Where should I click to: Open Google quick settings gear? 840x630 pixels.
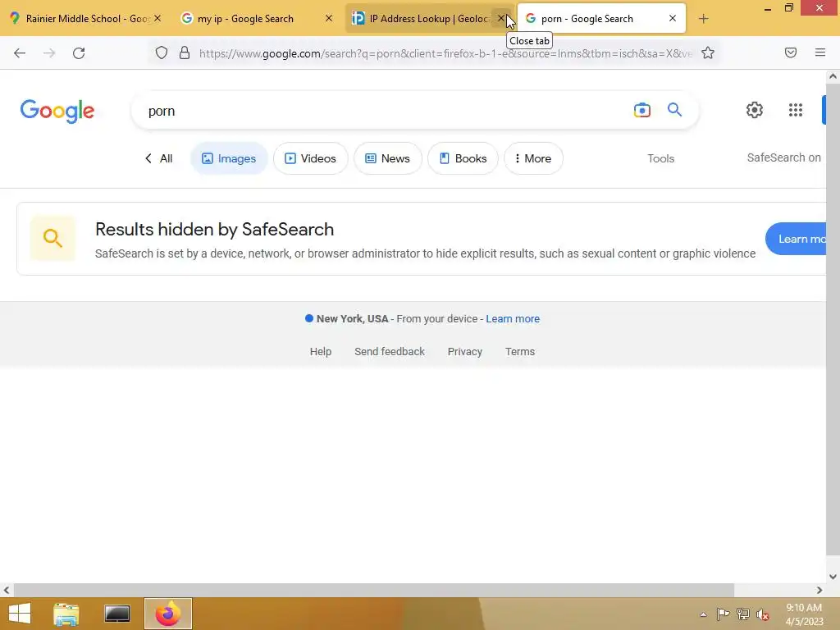point(755,110)
